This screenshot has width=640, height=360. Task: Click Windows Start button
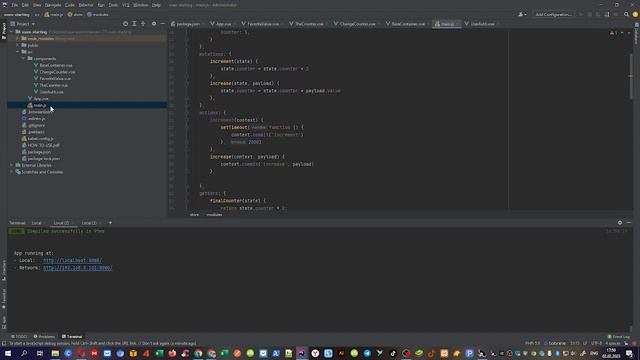pos(7,353)
